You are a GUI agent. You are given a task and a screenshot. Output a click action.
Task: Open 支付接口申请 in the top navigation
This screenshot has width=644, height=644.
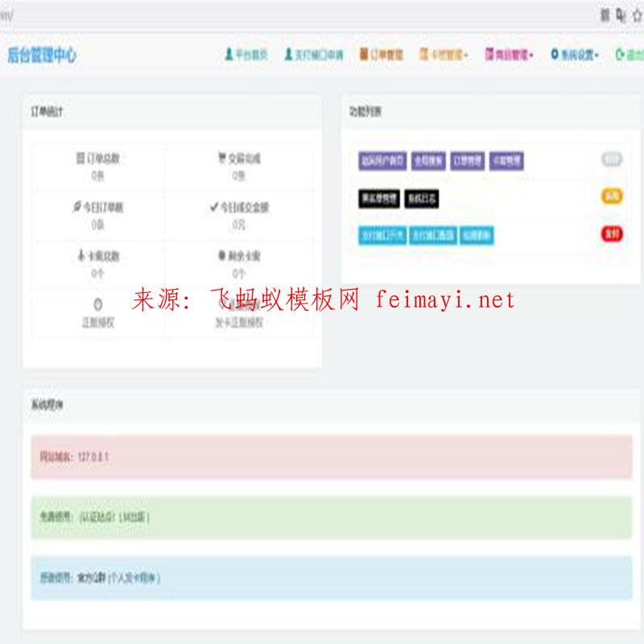point(313,55)
